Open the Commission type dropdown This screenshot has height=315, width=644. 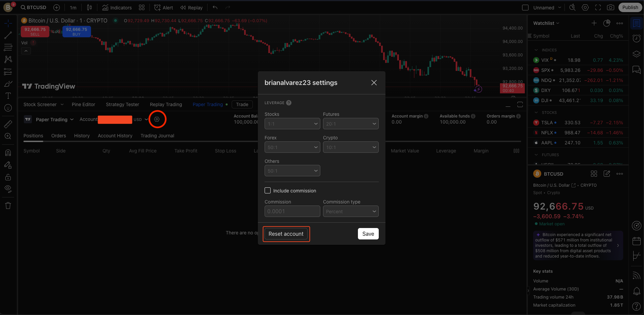[x=351, y=211]
